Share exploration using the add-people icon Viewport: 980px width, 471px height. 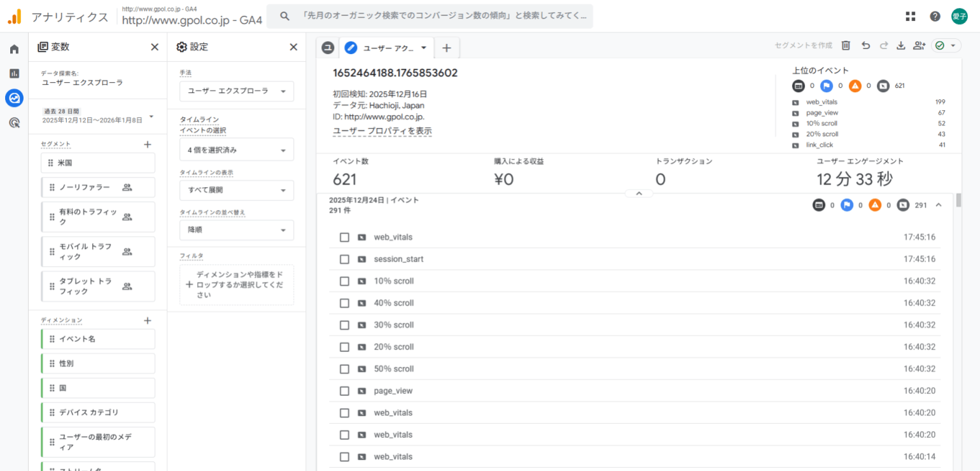(918, 45)
